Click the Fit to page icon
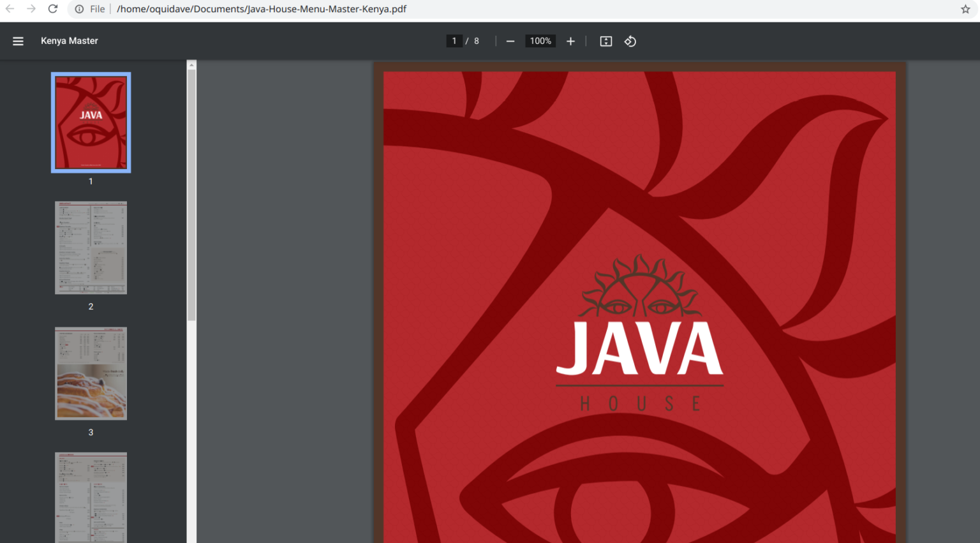Screen dimensions: 980x543 coord(606,41)
